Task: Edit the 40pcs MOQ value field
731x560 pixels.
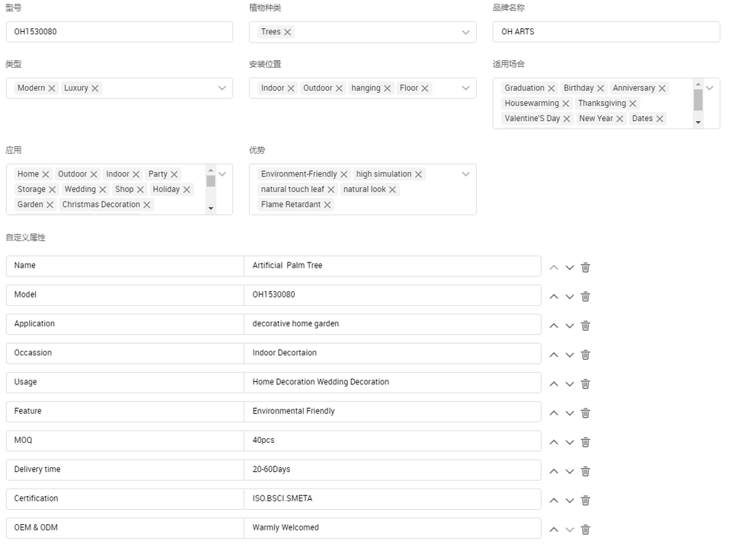Action: pos(393,441)
